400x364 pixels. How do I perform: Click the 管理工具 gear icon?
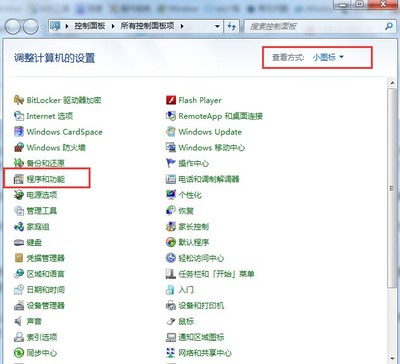[x=19, y=211]
